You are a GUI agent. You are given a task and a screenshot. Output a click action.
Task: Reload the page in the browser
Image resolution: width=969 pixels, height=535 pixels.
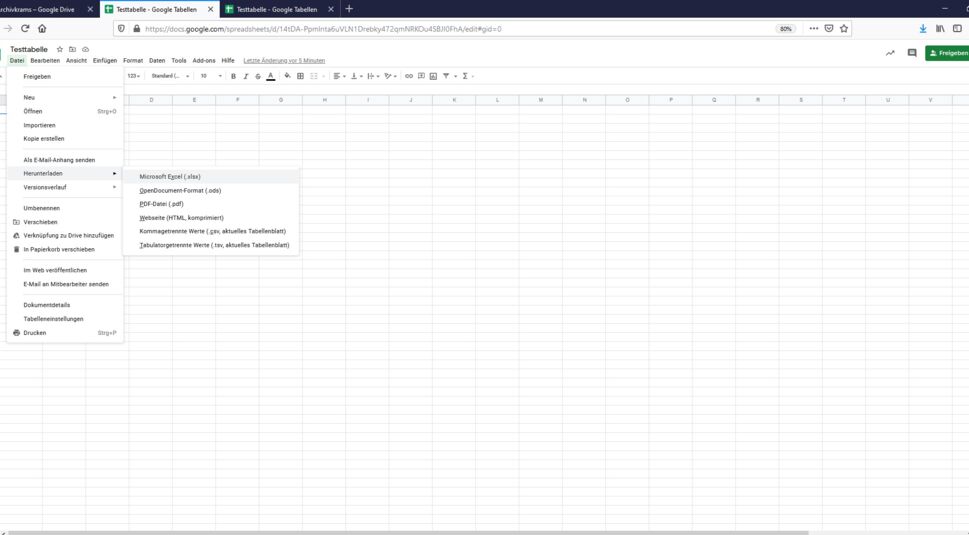point(25,28)
